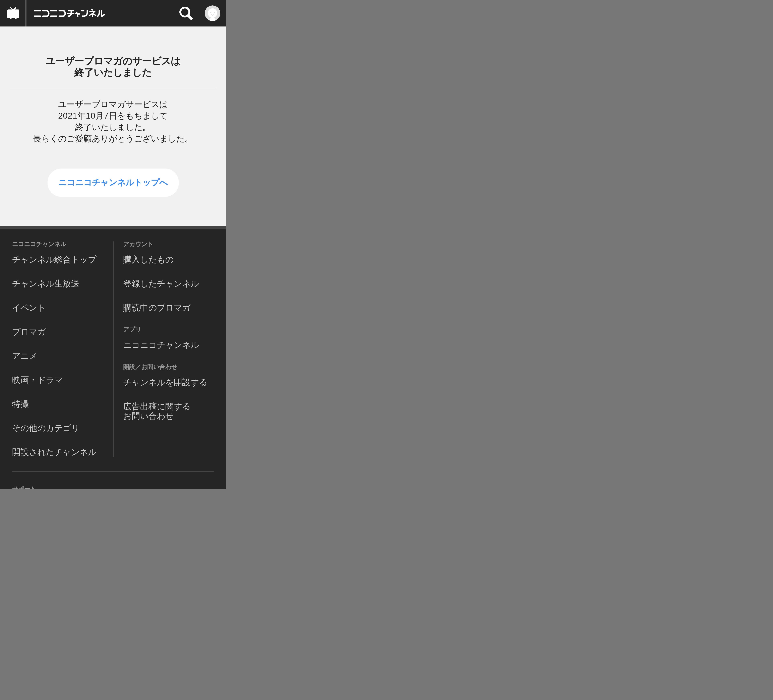Click チャンネルを開設する link
Image resolution: width=773 pixels, height=700 pixels.
(165, 383)
